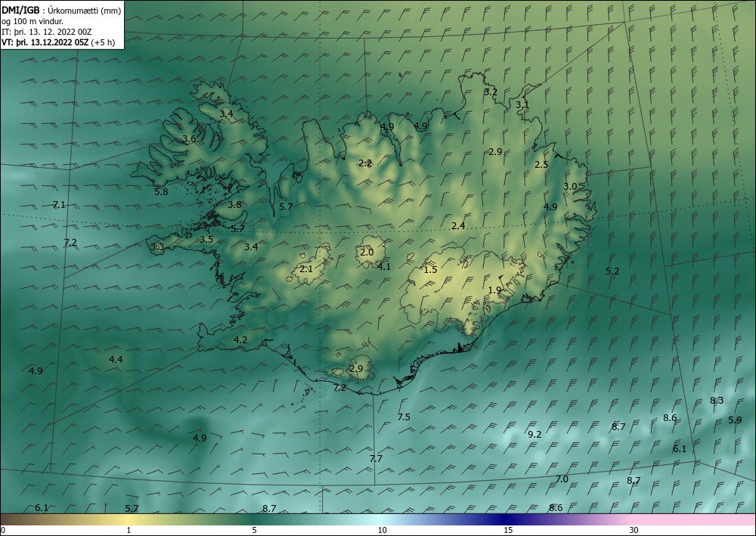Select the 7.7 value on the map
756x536 pixels.
[x=376, y=458]
